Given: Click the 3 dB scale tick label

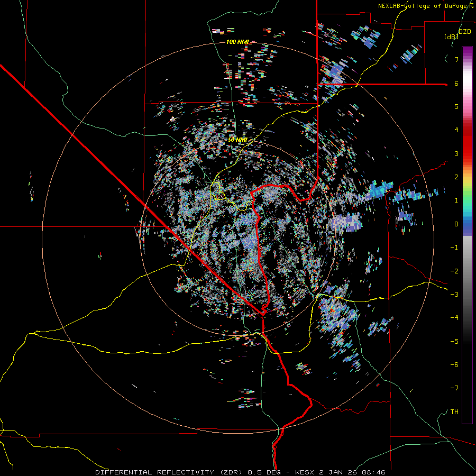Looking at the screenshot, I should point(456,153).
